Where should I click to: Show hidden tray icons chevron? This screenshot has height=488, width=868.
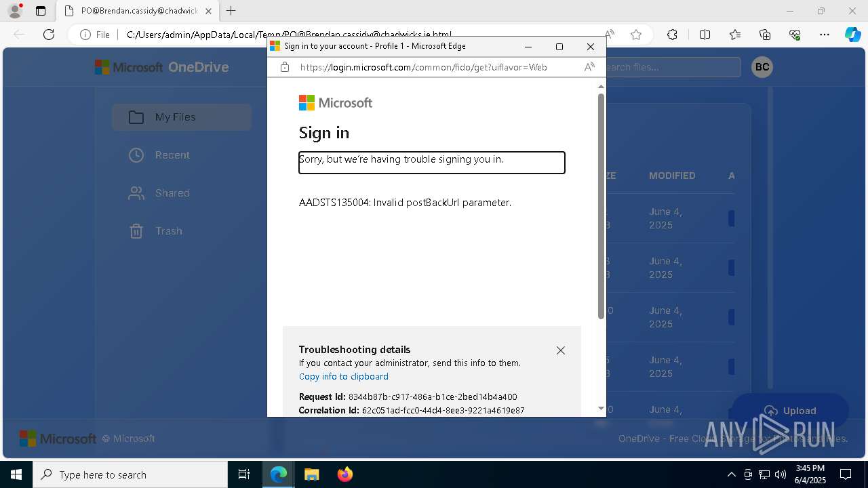tap(731, 474)
